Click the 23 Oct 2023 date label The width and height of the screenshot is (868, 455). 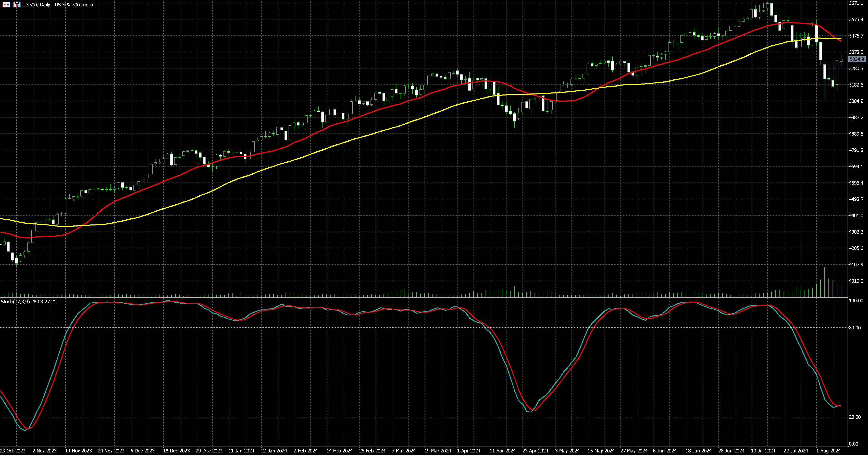coord(13,451)
